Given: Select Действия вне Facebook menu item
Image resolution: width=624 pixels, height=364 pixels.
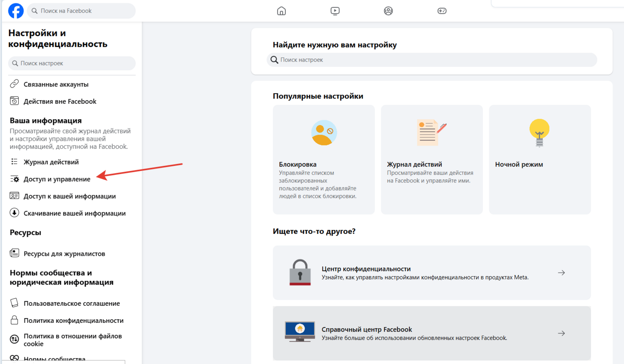Looking at the screenshot, I should click(60, 101).
